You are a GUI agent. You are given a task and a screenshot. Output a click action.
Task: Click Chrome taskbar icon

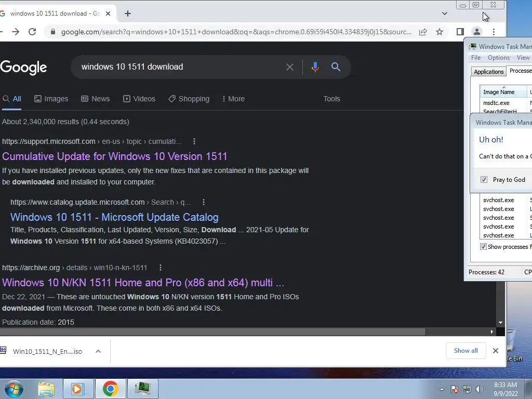[110, 389]
